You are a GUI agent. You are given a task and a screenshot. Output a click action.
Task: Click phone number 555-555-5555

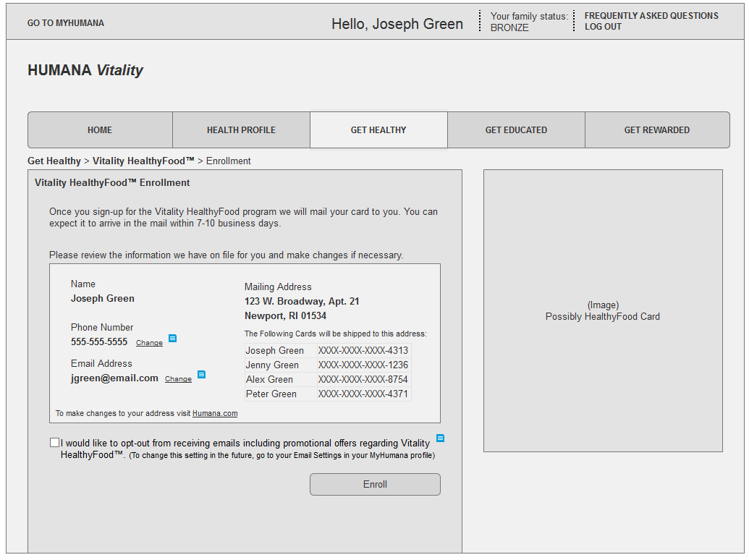(99, 341)
